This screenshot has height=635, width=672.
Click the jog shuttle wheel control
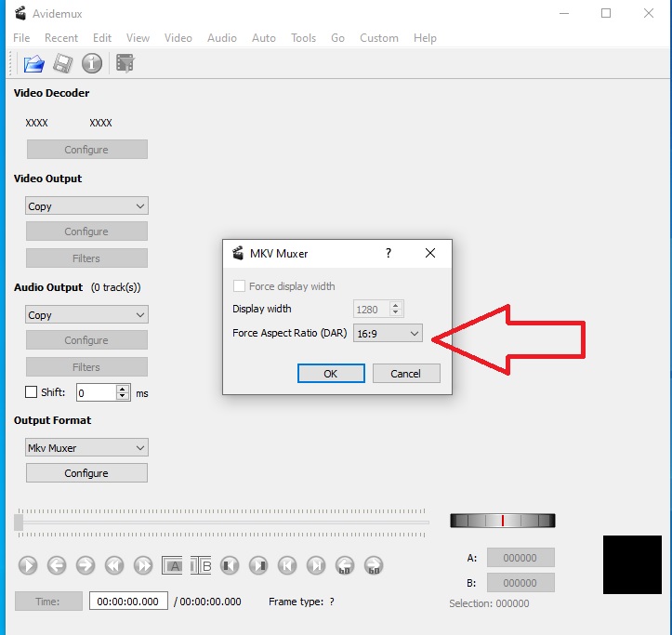(503, 521)
